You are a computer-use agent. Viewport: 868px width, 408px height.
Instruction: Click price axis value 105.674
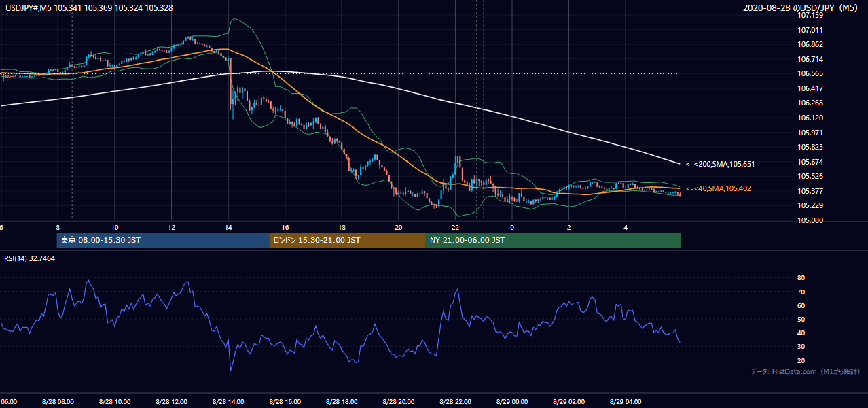[x=810, y=162]
